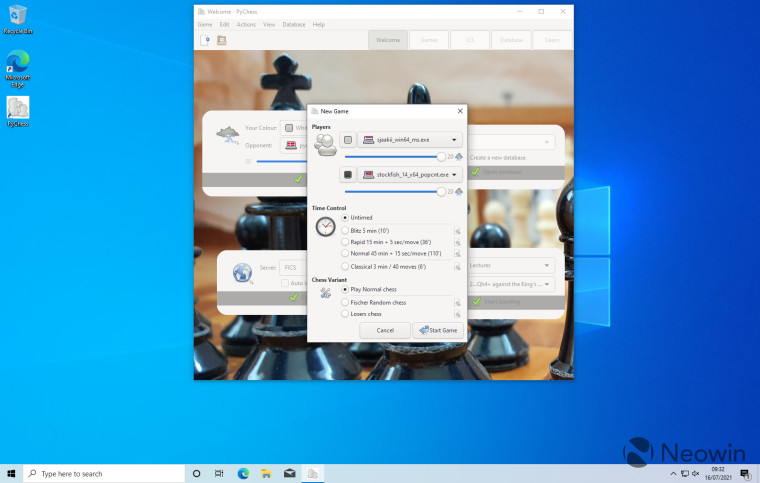This screenshot has width=760, height=483.
Task: Click Type here to search box
Action: (104, 473)
